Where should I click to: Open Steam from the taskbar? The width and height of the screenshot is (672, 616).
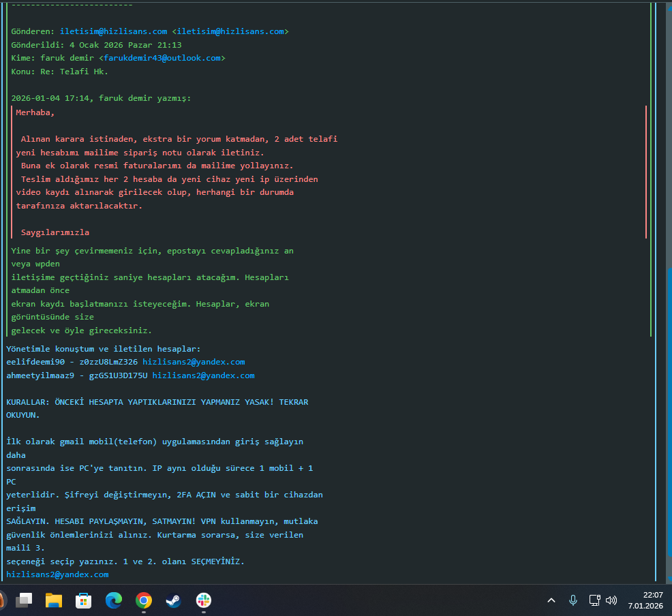(174, 600)
